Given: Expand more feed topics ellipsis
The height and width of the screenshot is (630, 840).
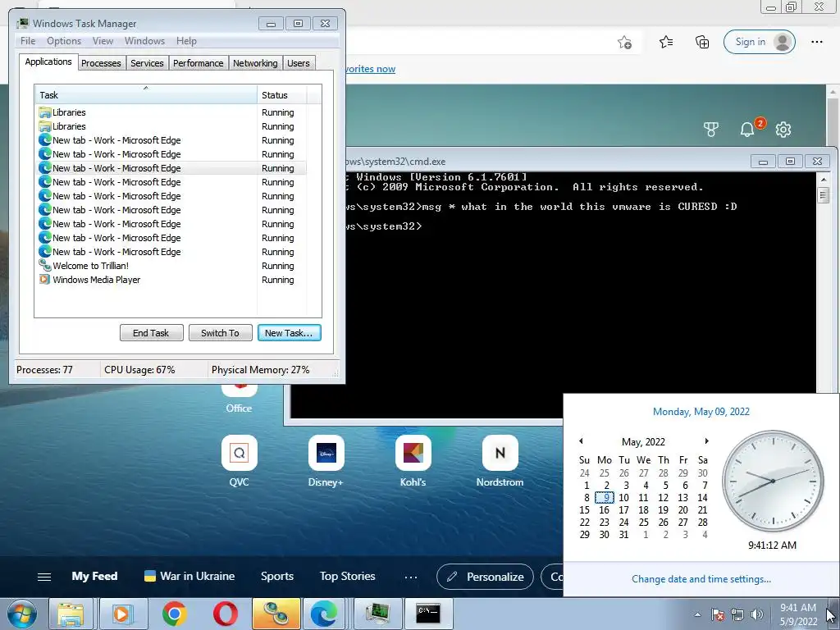Looking at the screenshot, I should click(x=411, y=577).
